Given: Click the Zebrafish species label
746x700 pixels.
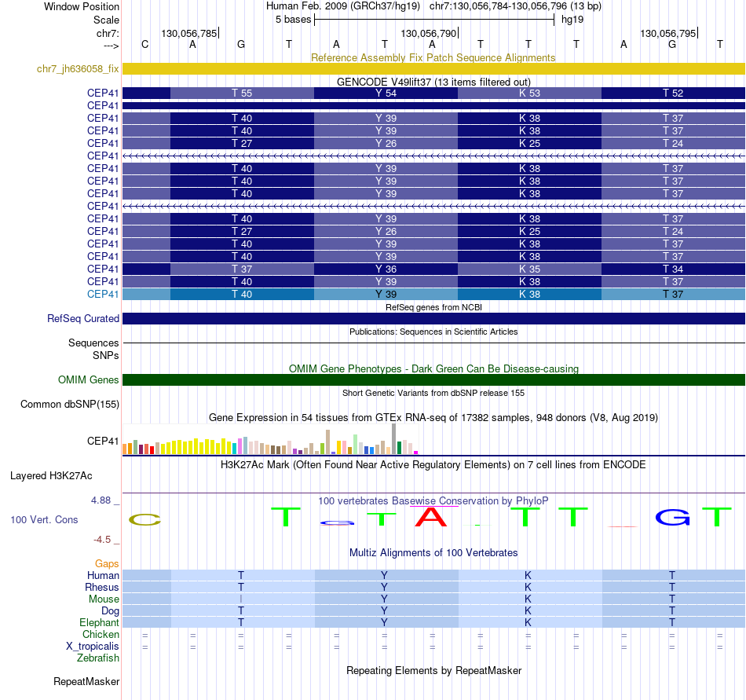Looking at the screenshot, I should pos(97,658).
